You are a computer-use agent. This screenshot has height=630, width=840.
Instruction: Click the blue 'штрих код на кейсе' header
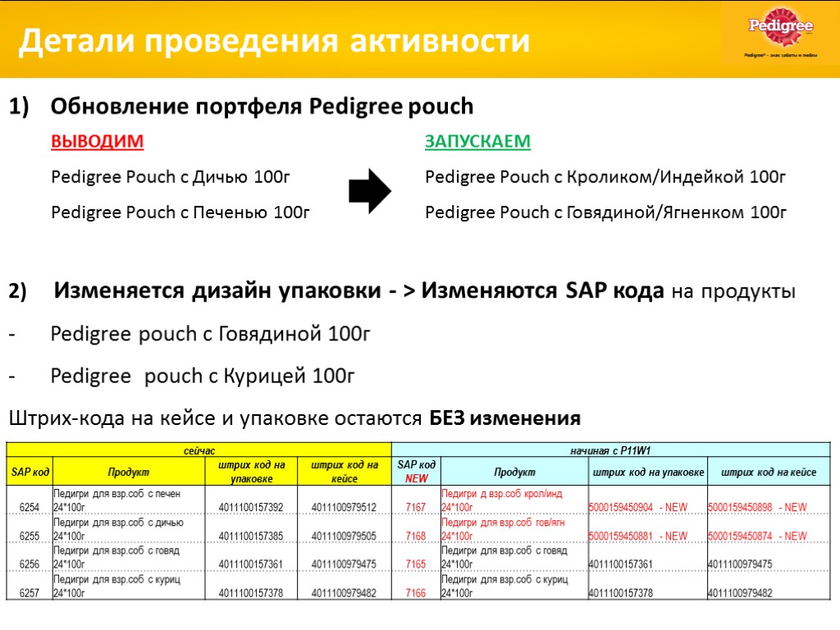[x=769, y=472]
